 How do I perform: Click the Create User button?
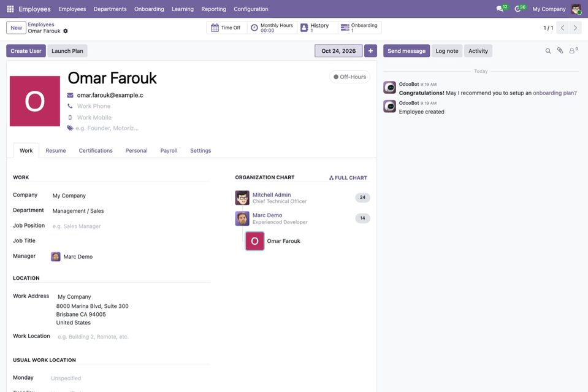tap(26, 51)
